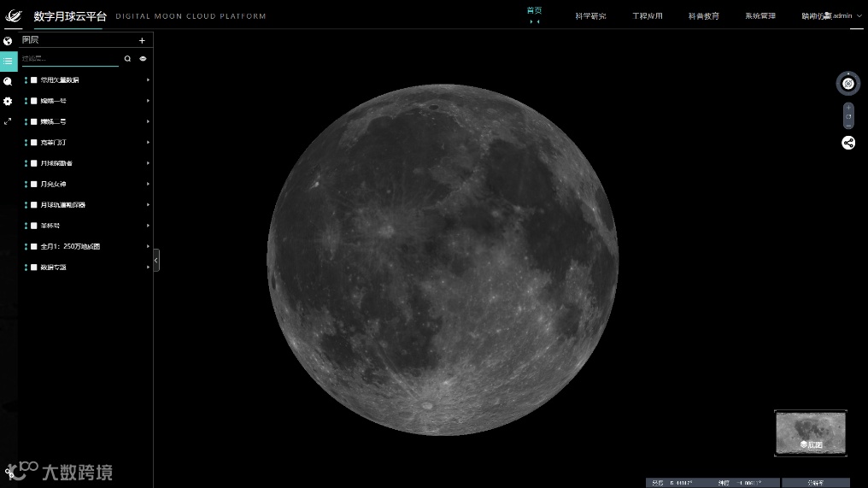The image size is (868, 488).
Task: Check the 月球勘探者 layer checkbox
Action: pos(34,163)
